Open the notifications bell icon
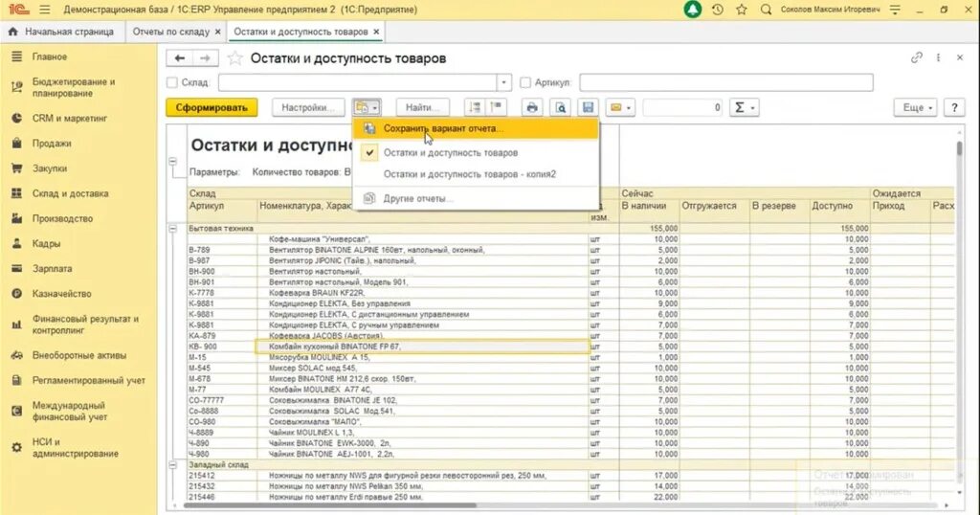Image resolution: width=980 pixels, height=515 pixels. coord(693,10)
